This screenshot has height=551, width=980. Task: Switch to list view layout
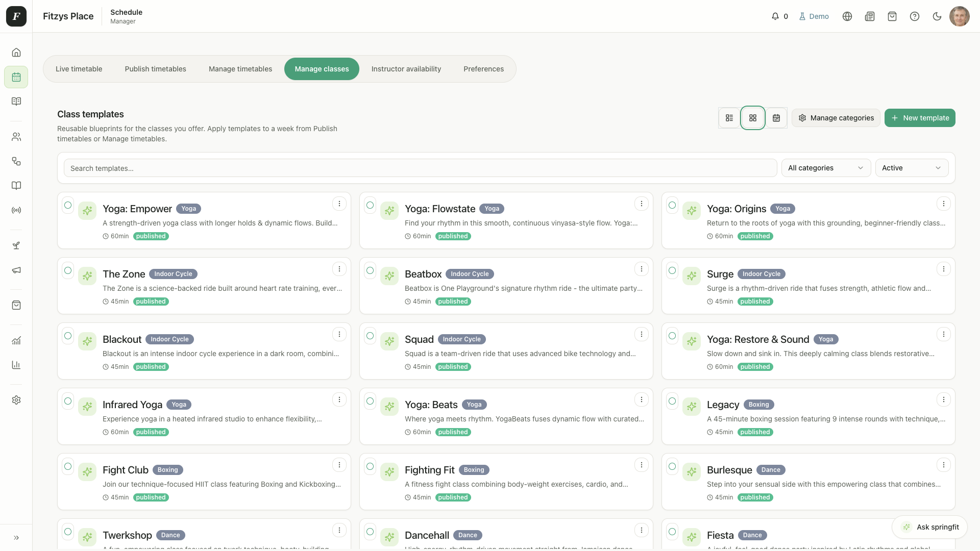point(729,118)
